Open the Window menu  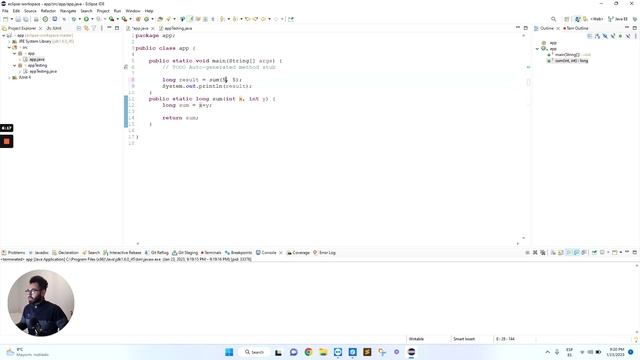133,11
